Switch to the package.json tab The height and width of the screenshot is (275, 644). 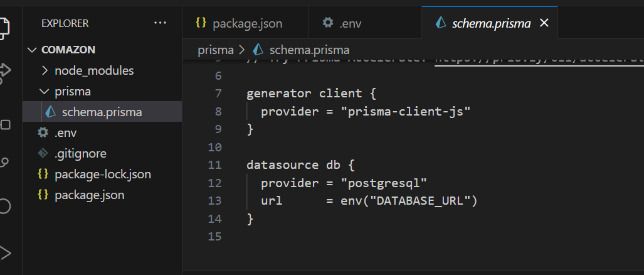(x=247, y=24)
